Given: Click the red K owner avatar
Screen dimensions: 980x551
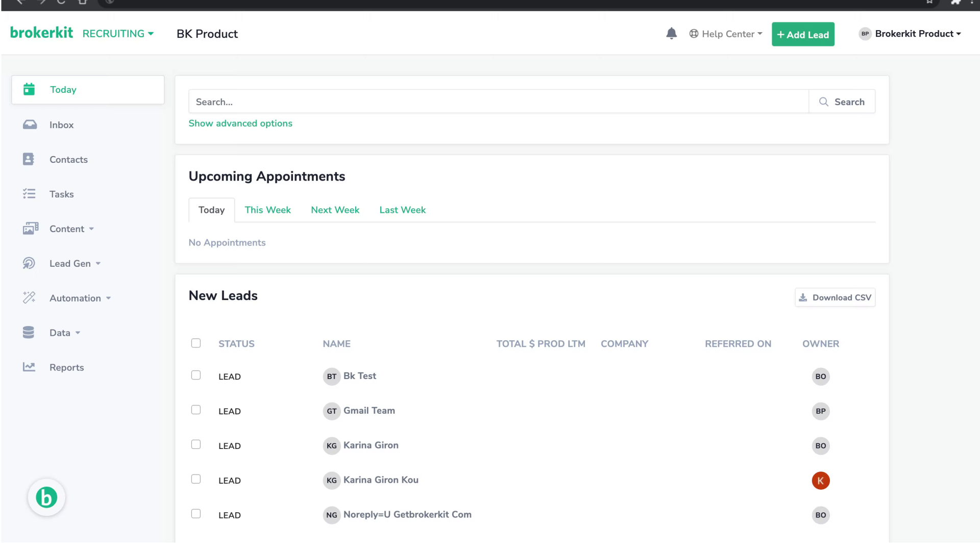Looking at the screenshot, I should click(821, 481).
